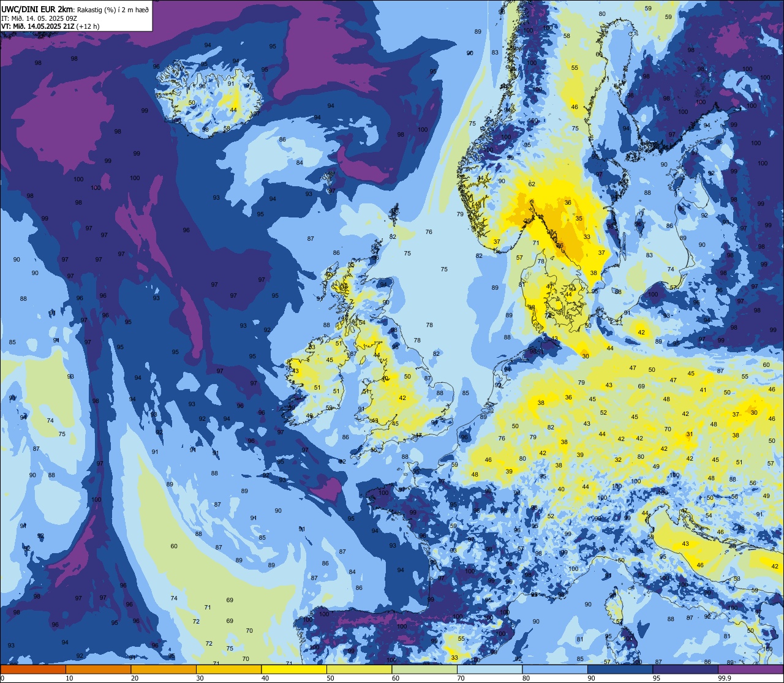Click the legend tick label 99.9
784x683 pixels.
pos(725,677)
